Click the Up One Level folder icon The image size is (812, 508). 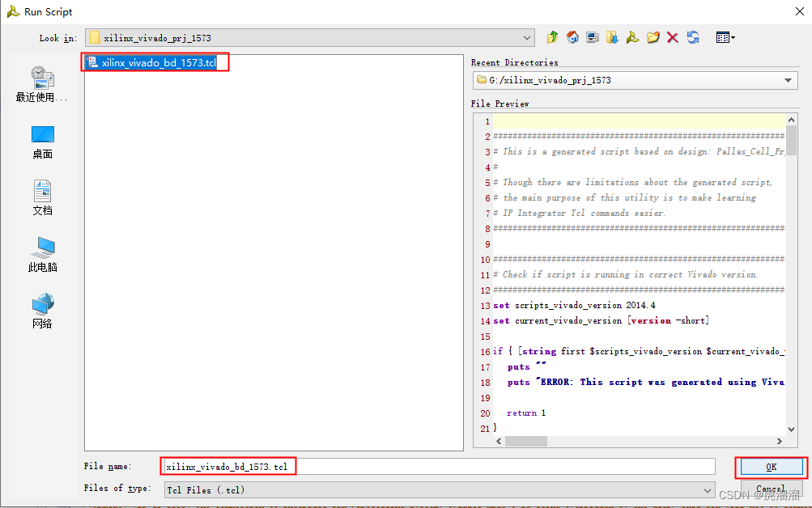click(552, 37)
